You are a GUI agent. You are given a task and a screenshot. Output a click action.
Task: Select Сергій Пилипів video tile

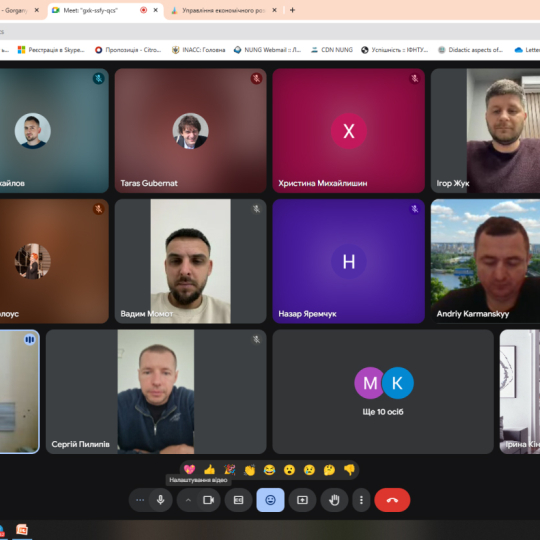(x=156, y=392)
